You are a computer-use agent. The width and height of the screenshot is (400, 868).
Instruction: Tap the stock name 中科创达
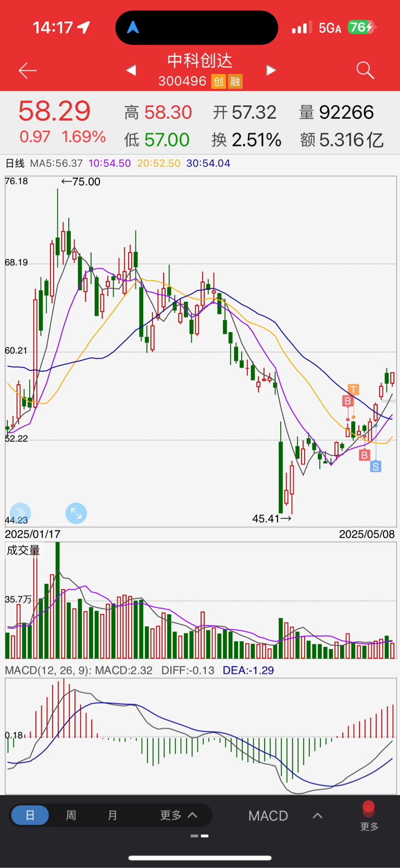click(200, 60)
